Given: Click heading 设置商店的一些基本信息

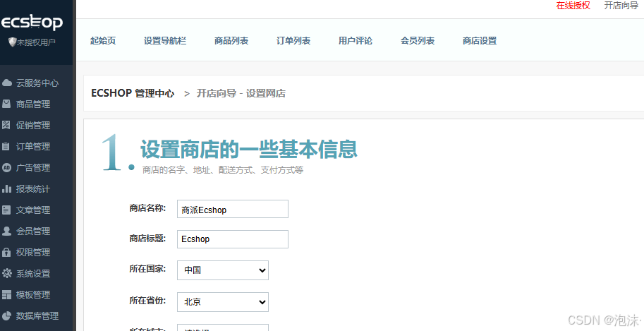Looking at the screenshot, I should (x=249, y=149).
